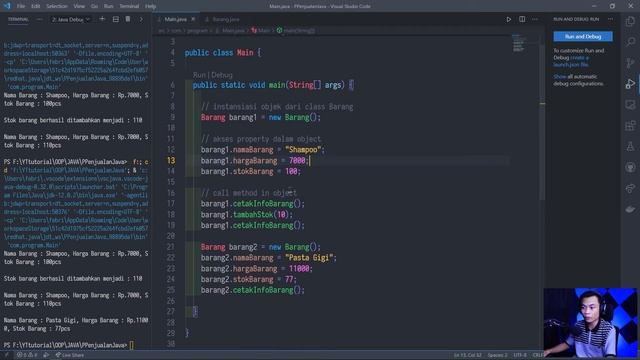640x360 pixels.
Task: Click Main class in breadcrumb
Action: click(261, 30)
